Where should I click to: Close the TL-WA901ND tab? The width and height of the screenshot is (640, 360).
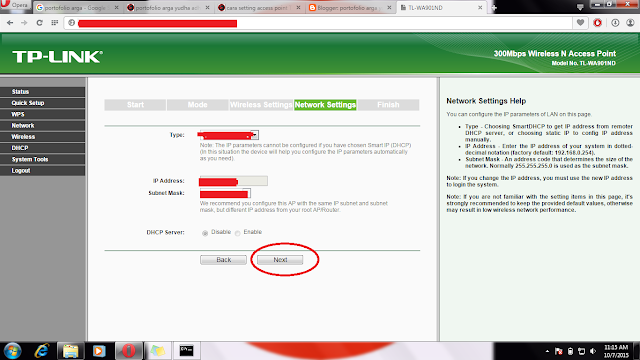click(480, 8)
